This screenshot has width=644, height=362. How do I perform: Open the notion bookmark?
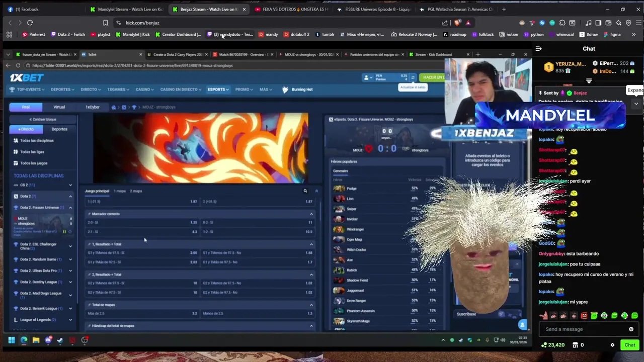(509, 35)
